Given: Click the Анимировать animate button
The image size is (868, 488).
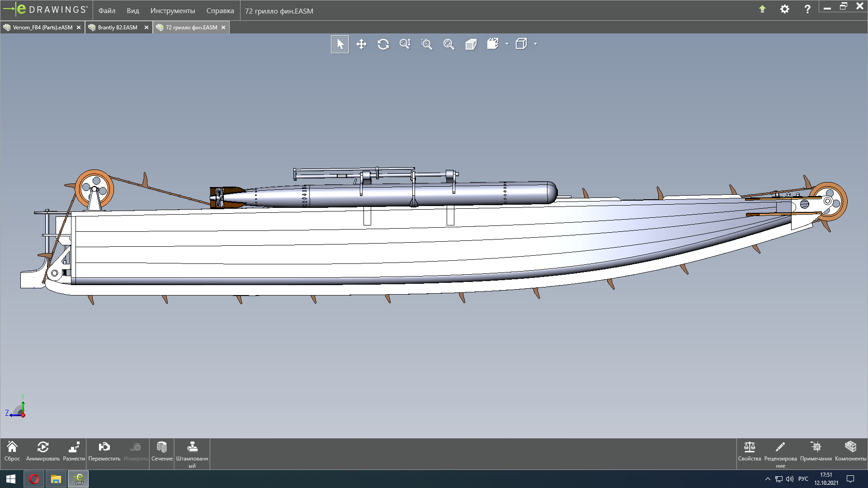Looking at the screenshot, I should click(43, 451).
